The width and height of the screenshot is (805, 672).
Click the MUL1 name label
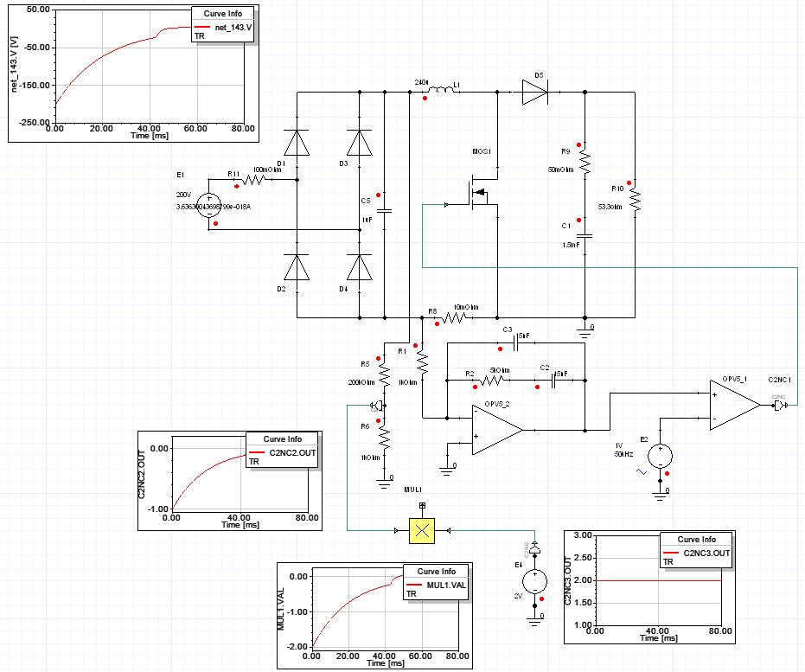tap(412, 490)
